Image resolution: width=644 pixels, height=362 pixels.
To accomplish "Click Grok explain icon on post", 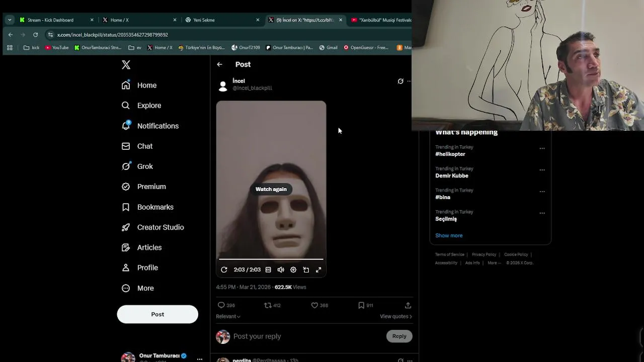I will pyautogui.click(x=400, y=81).
